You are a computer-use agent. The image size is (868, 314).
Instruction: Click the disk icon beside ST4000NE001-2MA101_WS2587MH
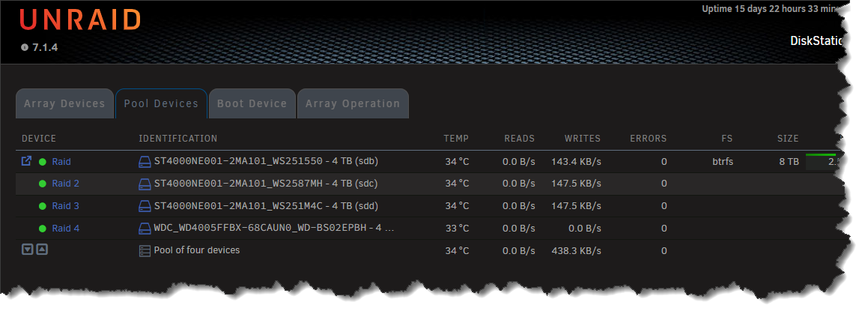tap(145, 184)
